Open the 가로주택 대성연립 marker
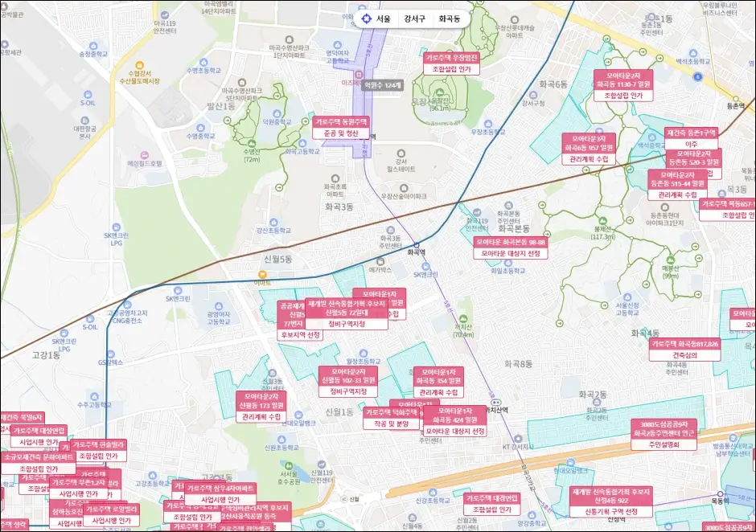Screen dimensions: 756x532 click(39, 436)
